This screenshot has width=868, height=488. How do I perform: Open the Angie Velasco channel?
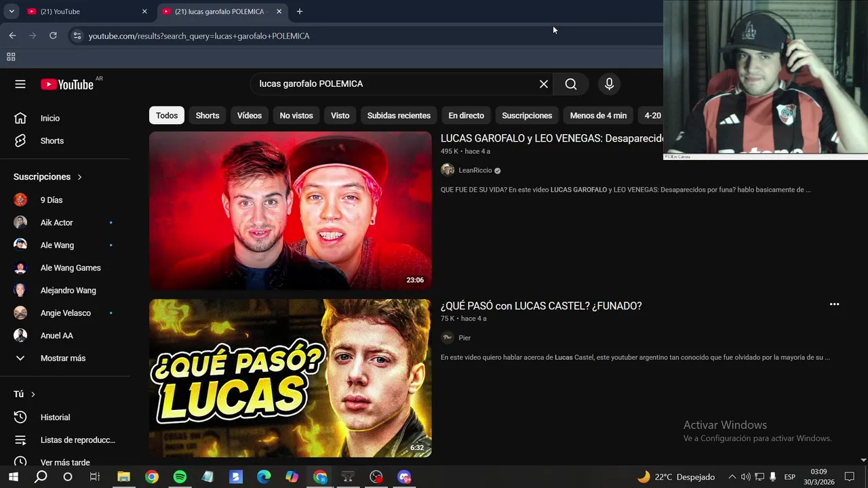[x=65, y=313]
